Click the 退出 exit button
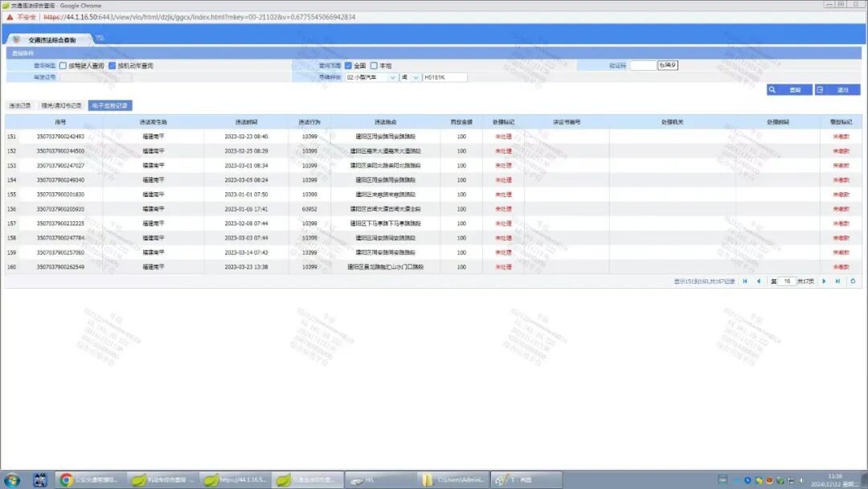The image size is (868, 489). (837, 90)
